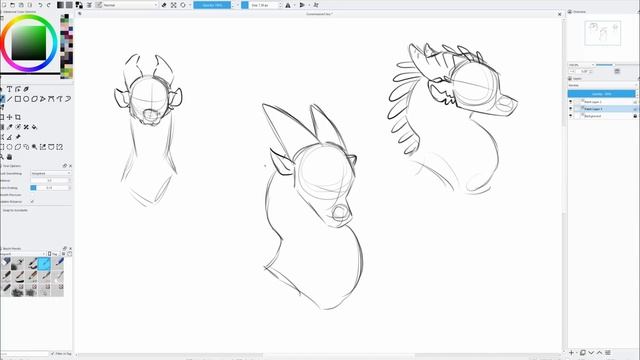Select the Reference Images pin tool

pos(18,137)
